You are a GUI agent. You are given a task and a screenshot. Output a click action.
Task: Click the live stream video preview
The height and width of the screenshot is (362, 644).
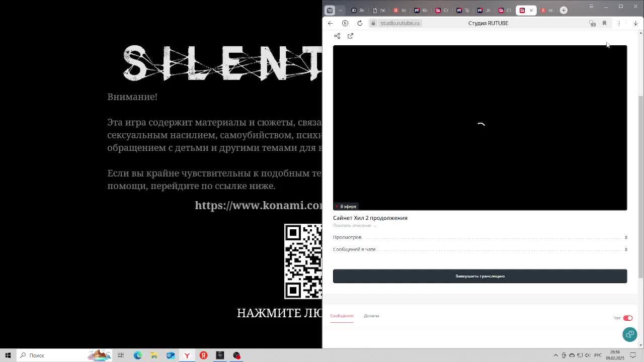(x=480, y=128)
